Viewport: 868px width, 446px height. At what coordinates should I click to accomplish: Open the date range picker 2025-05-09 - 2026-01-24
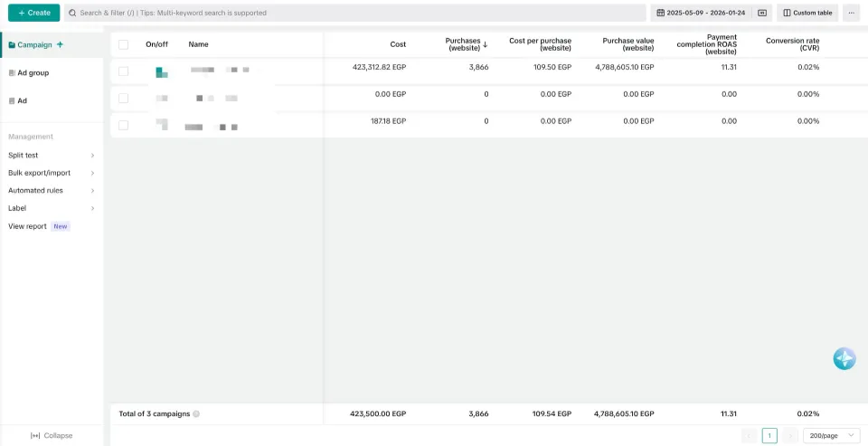pyautogui.click(x=700, y=13)
